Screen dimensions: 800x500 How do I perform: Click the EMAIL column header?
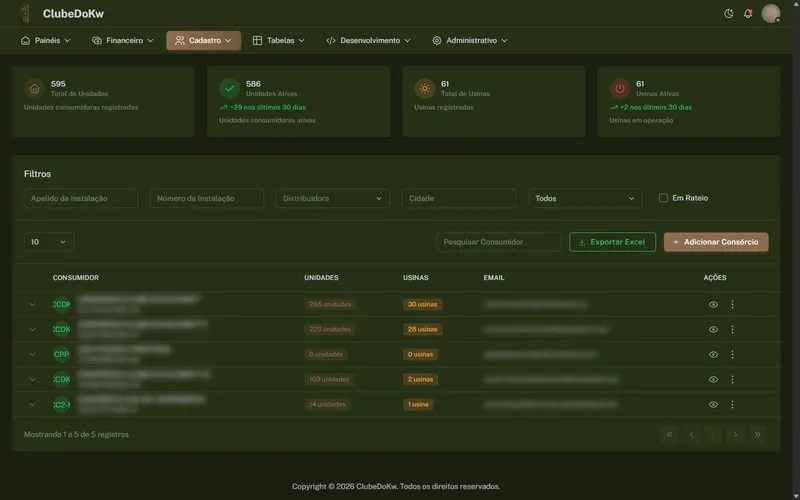[x=494, y=278]
